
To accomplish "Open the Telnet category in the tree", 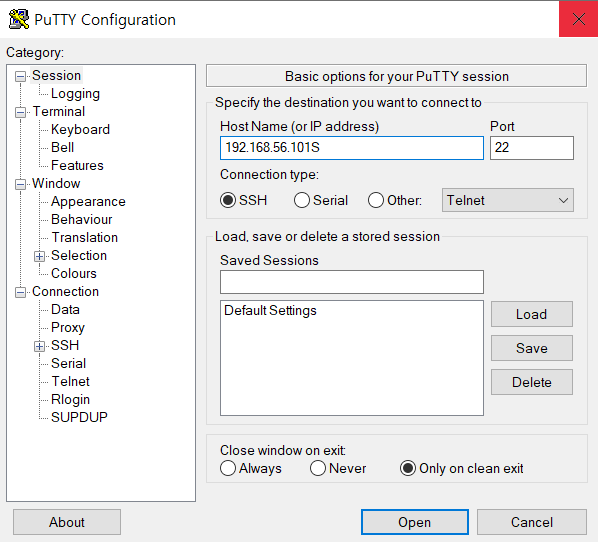I will tap(70, 381).
